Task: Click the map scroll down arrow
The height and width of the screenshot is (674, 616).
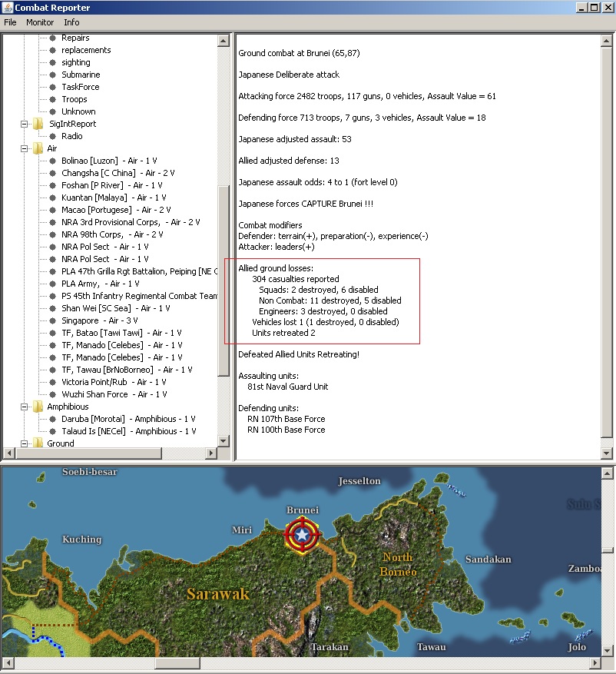Action: 607,651
